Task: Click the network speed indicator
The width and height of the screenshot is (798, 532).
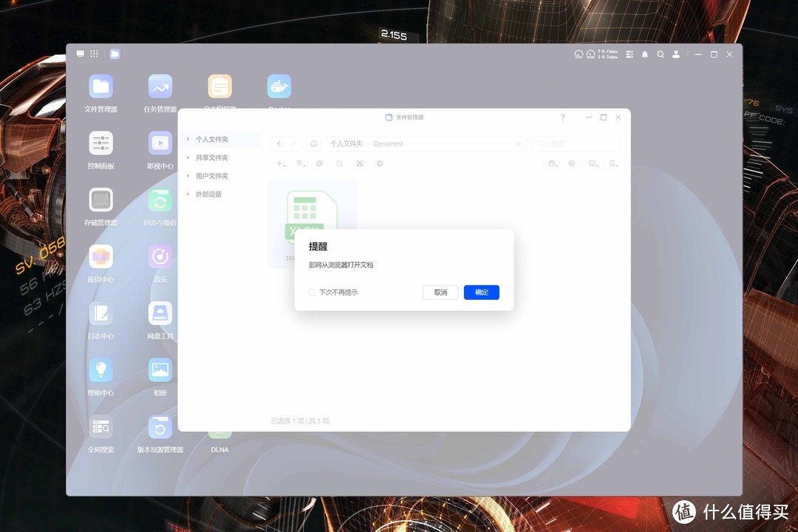Action: (607, 54)
